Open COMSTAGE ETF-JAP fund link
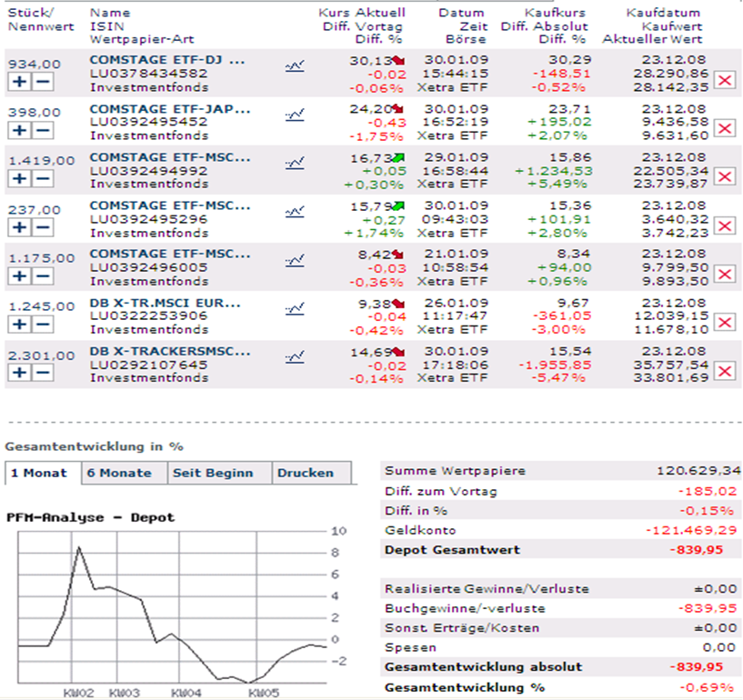743x700 pixels. point(170,109)
